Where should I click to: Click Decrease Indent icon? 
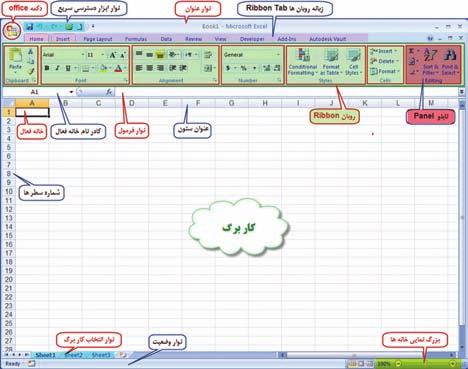tap(172, 68)
